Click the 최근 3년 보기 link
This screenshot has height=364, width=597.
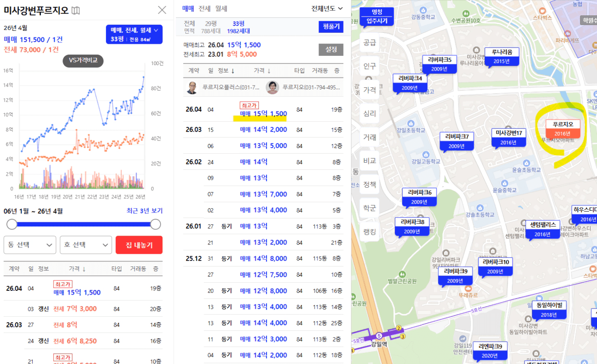tap(144, 211)
